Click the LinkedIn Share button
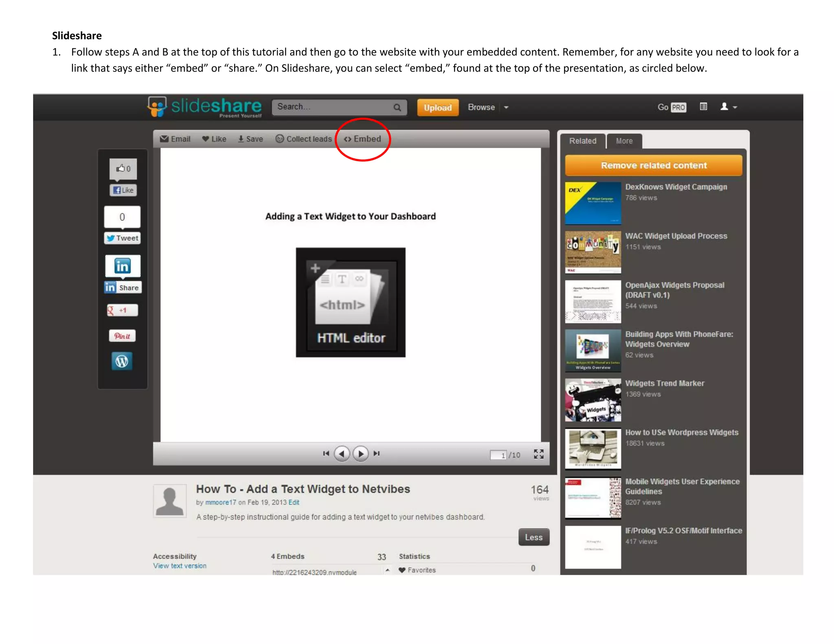Viewport: 834px width, 644px height. [123, 287]
